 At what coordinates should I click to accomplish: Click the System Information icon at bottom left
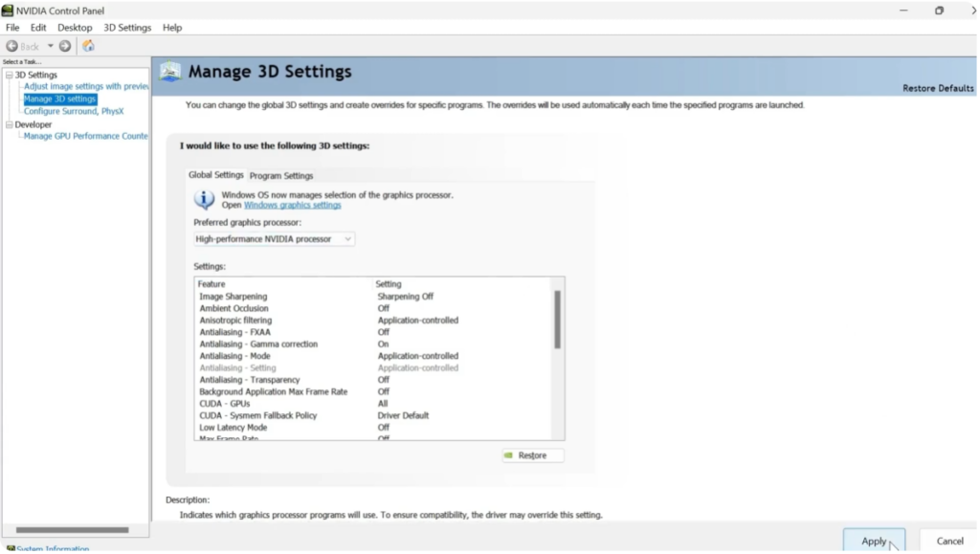10,547
